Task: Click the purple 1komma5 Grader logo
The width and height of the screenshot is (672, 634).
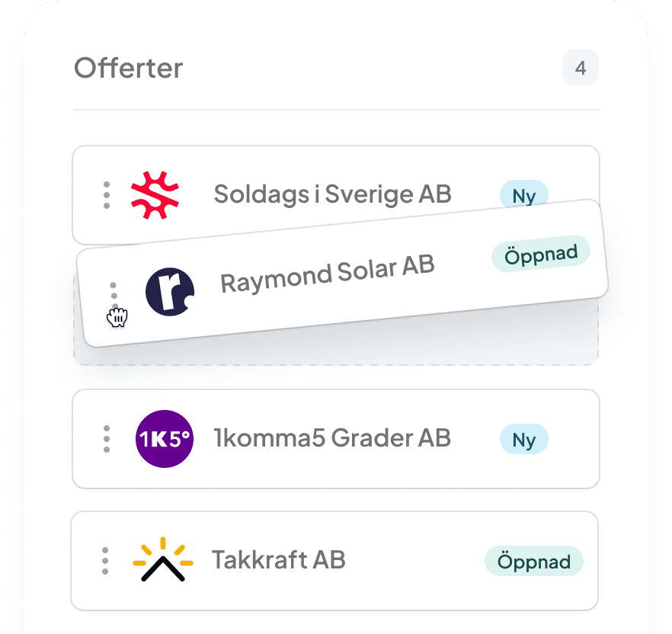Action: click(164, 438)
